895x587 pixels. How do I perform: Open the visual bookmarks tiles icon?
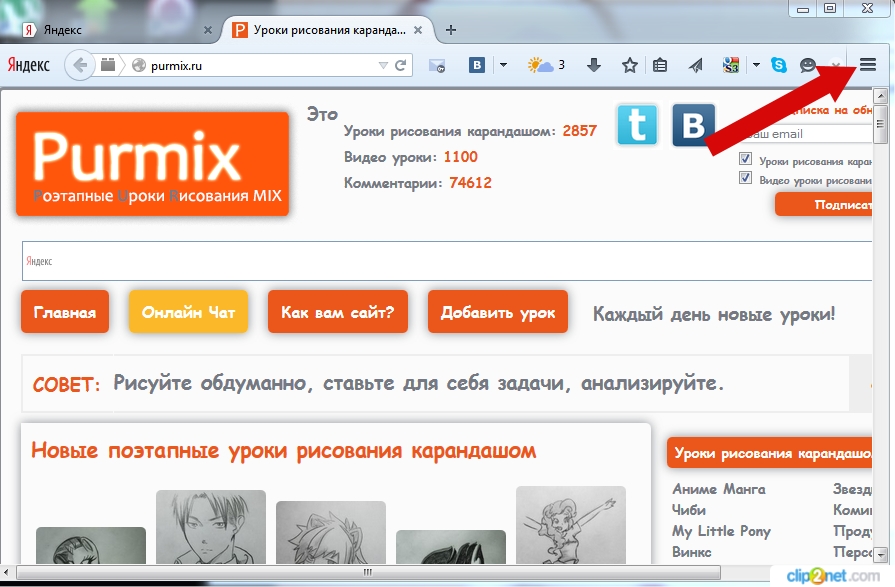click(108, 65)
